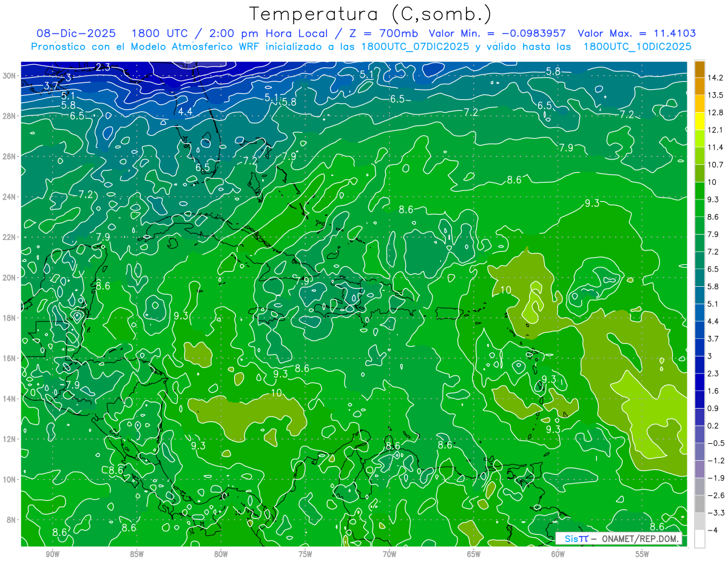This screenshot has width=728, height=562.
Task: Select the 13.5 color scale label
Action: [x=715, y=95]
